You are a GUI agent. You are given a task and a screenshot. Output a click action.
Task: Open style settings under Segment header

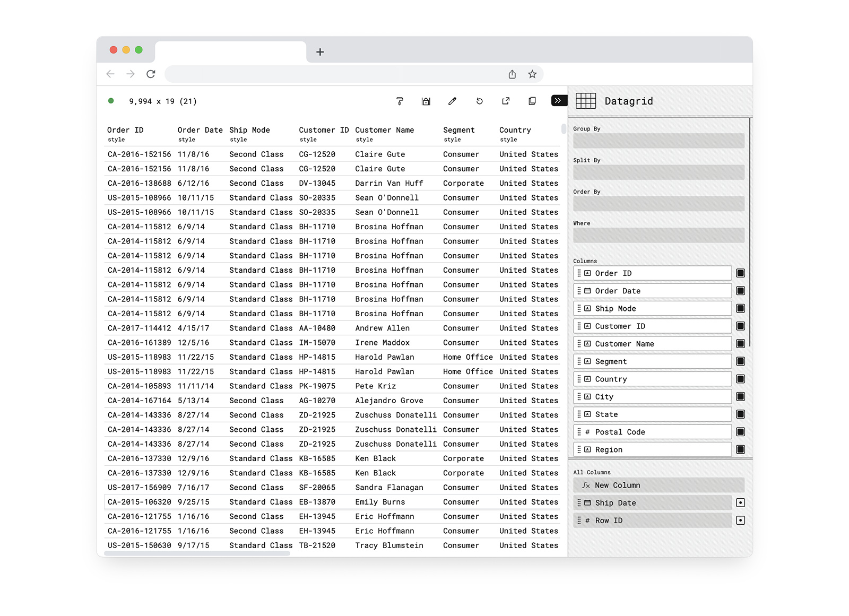coord(452,140)
